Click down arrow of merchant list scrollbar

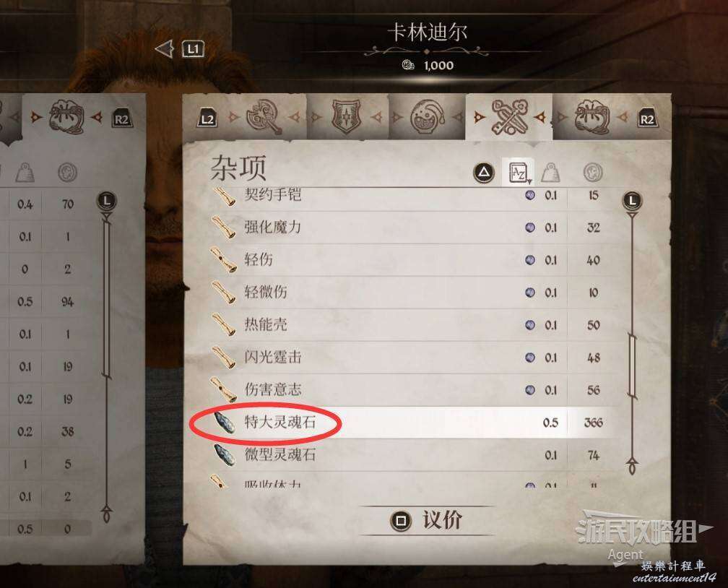coord(633,465)
